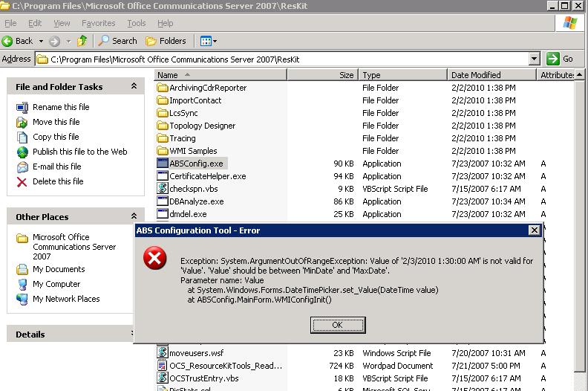588x391 pixels.
Task: Click the file list scroll-up arrow
Action: pos(580,75)
